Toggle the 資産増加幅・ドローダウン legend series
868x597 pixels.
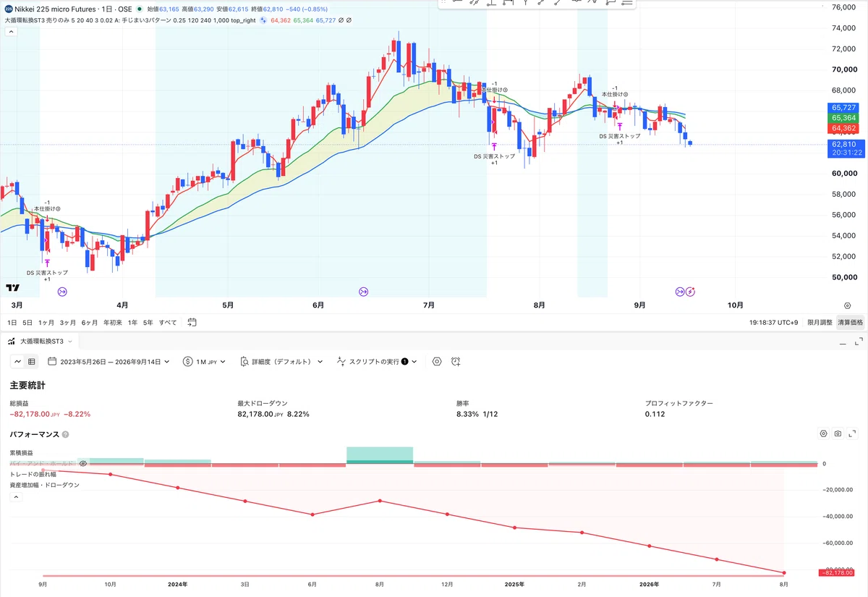click(x=45, y=485)
